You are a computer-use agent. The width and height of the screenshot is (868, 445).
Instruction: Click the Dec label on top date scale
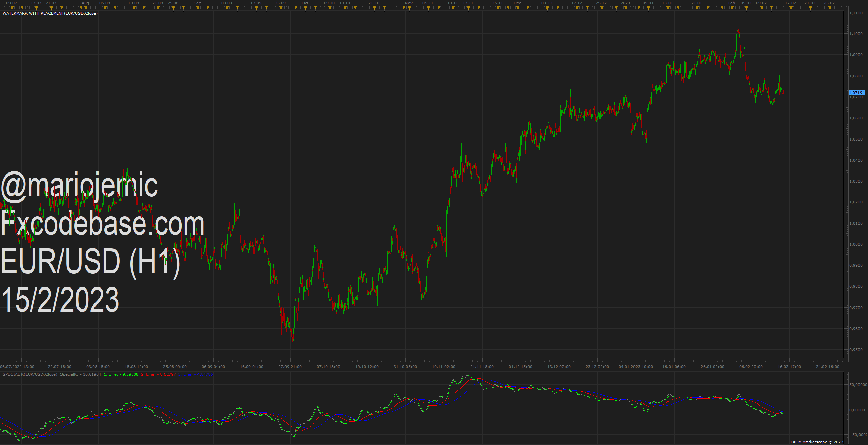517,3
